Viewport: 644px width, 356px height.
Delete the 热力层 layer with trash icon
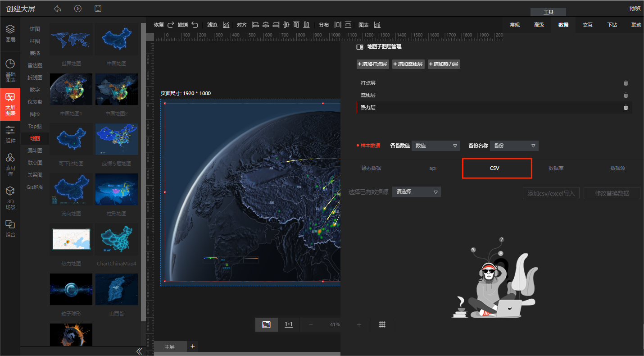point(626,107)
